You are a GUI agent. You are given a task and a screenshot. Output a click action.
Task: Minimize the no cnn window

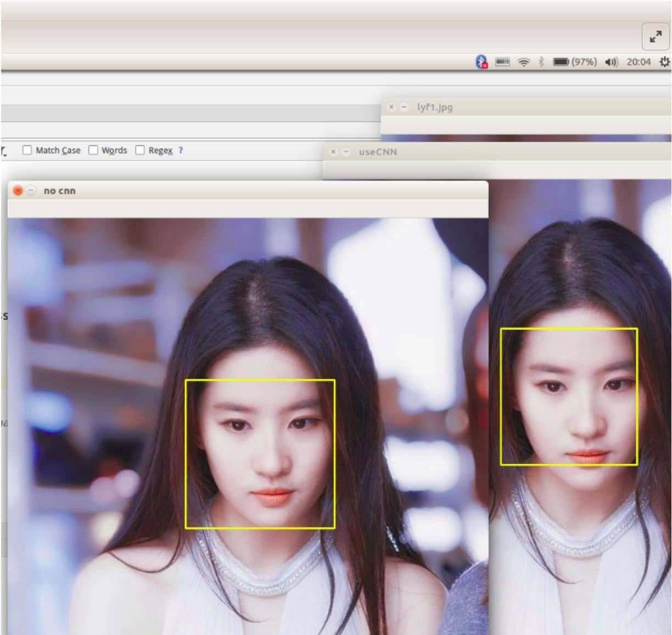point(31,190)
